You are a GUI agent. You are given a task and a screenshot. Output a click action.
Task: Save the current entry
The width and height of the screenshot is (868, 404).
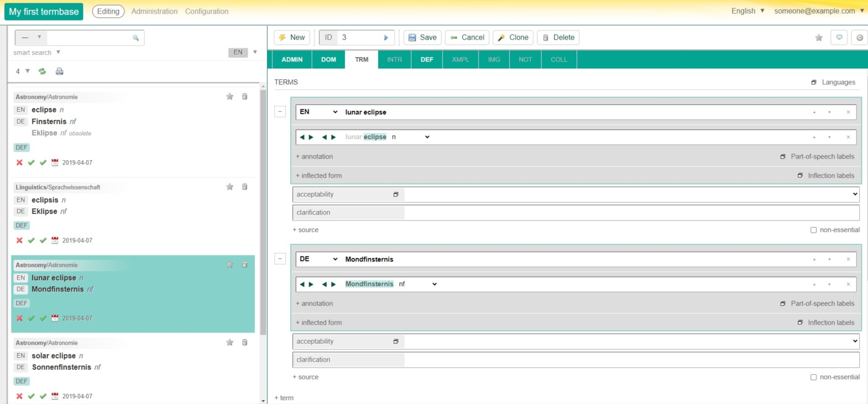[x=422, y=37]
